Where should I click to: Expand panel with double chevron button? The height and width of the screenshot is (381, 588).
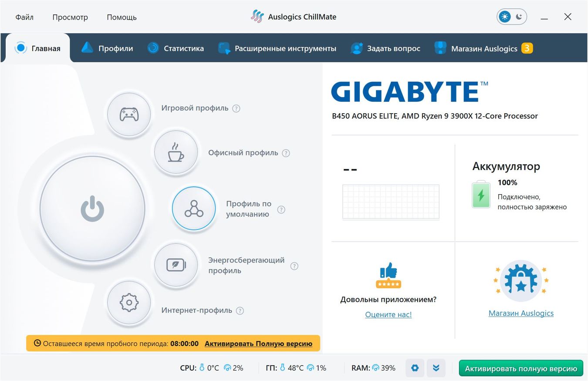[x=436, y=368]
